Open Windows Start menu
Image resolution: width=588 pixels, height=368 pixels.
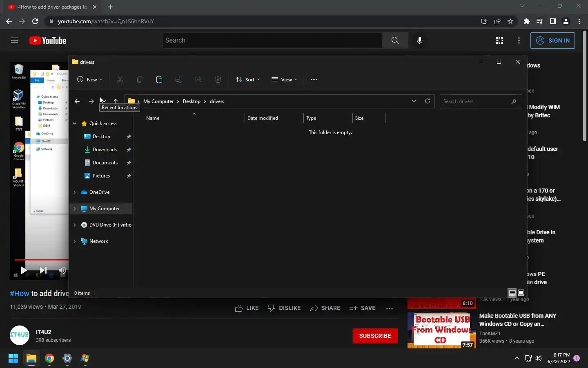(13, 359)
